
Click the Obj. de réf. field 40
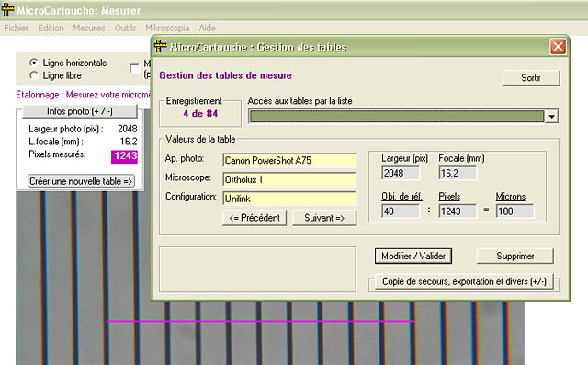coord(401,211)
